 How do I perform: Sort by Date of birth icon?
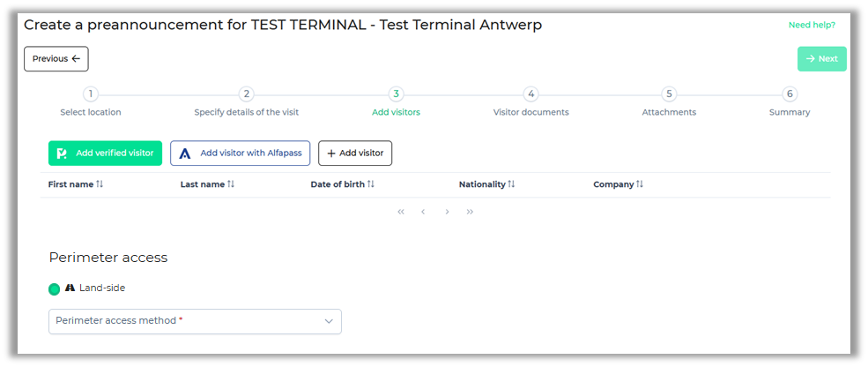(371, 184)
